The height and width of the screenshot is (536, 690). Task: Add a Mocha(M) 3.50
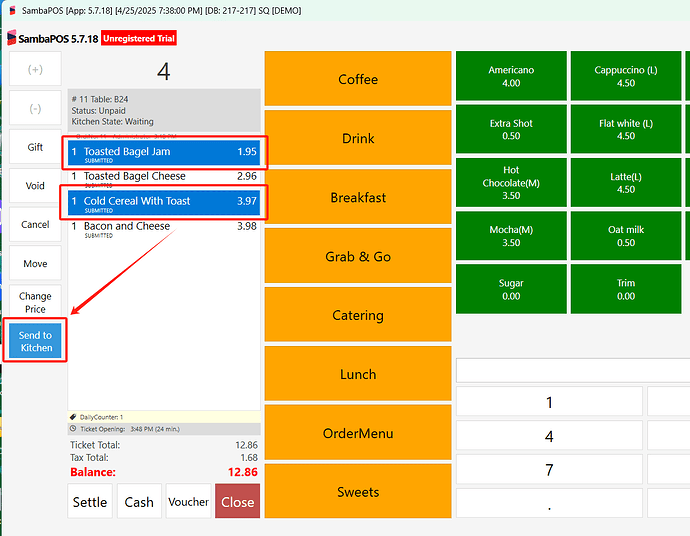click(x=511, y=236)
